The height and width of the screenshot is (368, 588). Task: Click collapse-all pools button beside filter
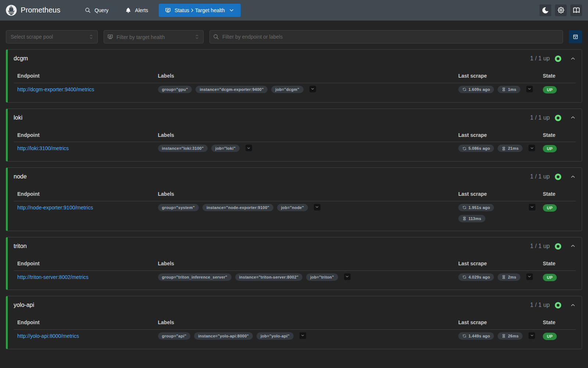(x=576, y=37)
